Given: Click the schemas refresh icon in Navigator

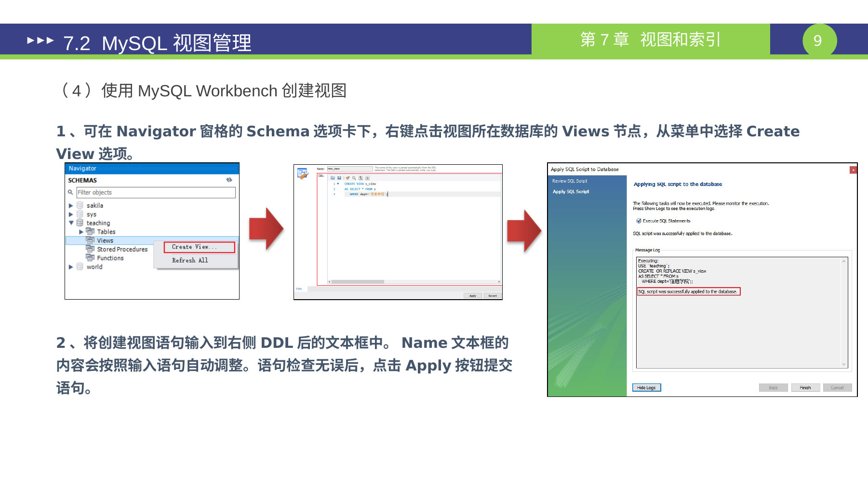Looking at the screenshot, I should click(229, 180).
